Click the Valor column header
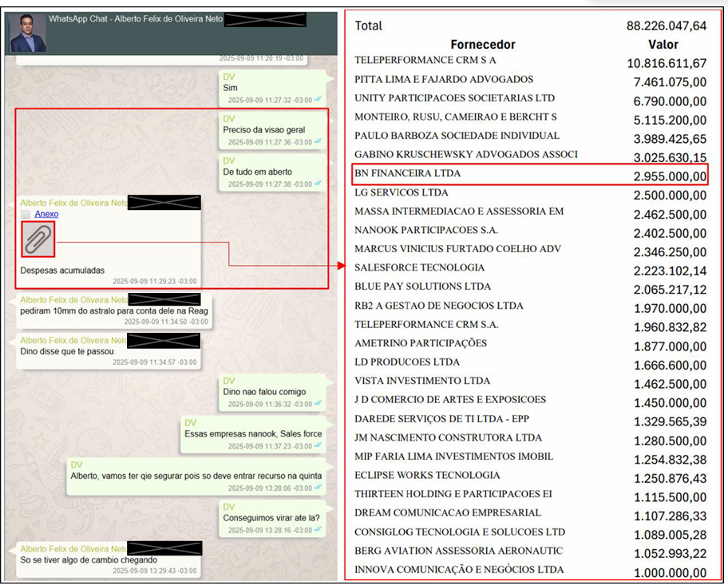728x585 pixels. click(663, 45)
